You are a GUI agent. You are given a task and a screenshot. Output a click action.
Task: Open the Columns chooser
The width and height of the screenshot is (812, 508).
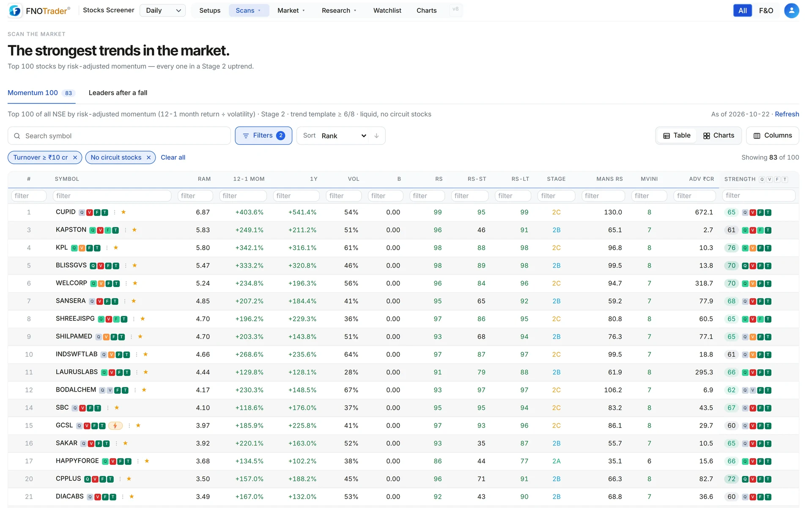tap(773, 135)
